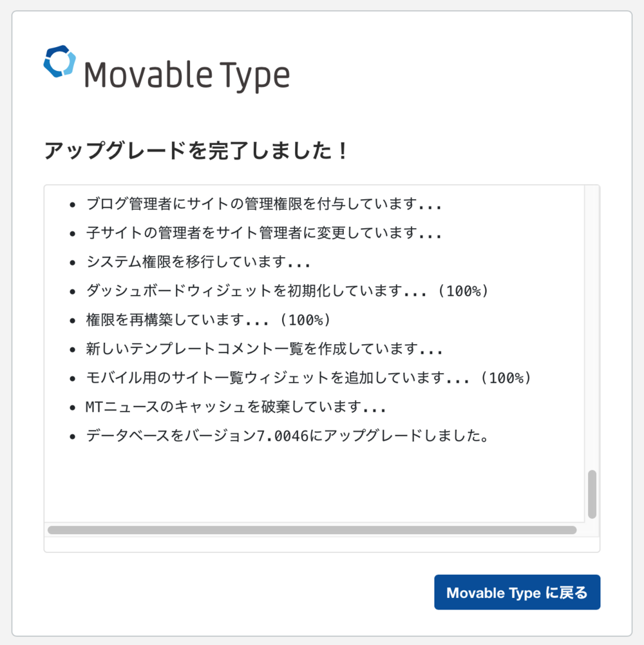644x645 pixels.
Task: Click the ダッシュボードウィジェットを初期化 log entry
Action: tap(287, 291)
